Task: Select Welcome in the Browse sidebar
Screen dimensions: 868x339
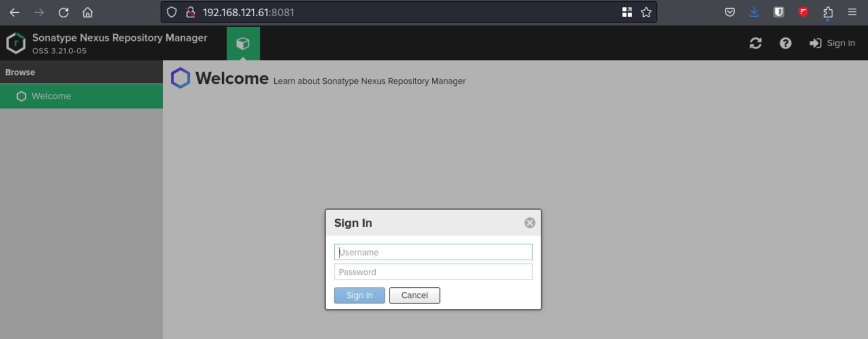Action: [51, 96]
